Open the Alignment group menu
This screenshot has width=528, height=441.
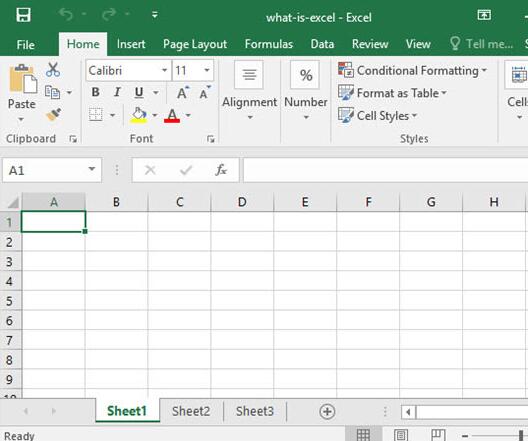249,91
